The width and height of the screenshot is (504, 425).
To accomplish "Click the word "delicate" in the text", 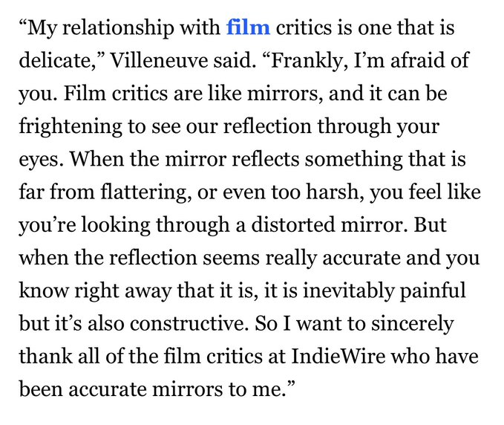I will click(x=52, y=62).
